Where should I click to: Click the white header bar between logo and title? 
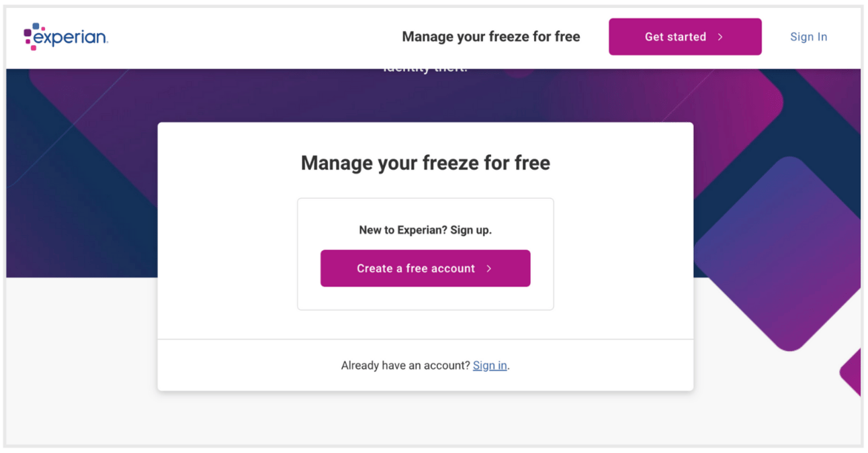click(255, 37)
